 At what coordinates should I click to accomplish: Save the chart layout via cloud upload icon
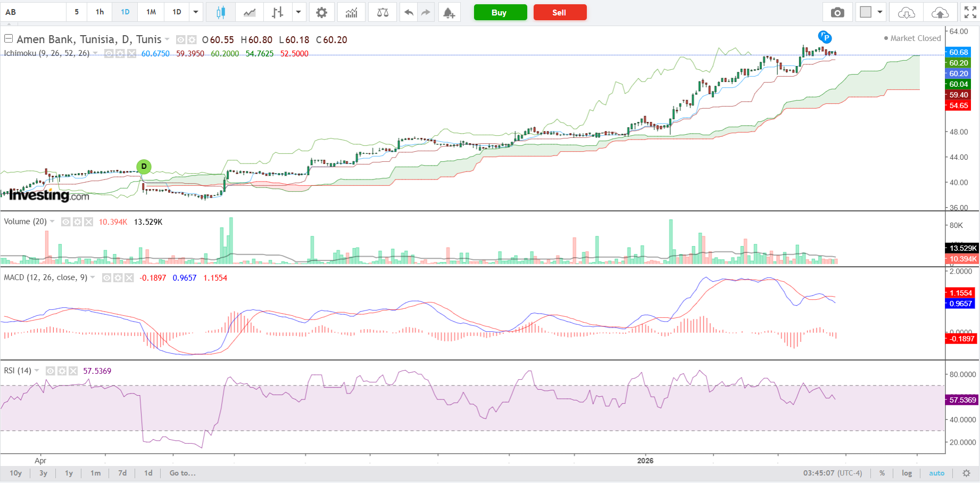coord(940,12)
